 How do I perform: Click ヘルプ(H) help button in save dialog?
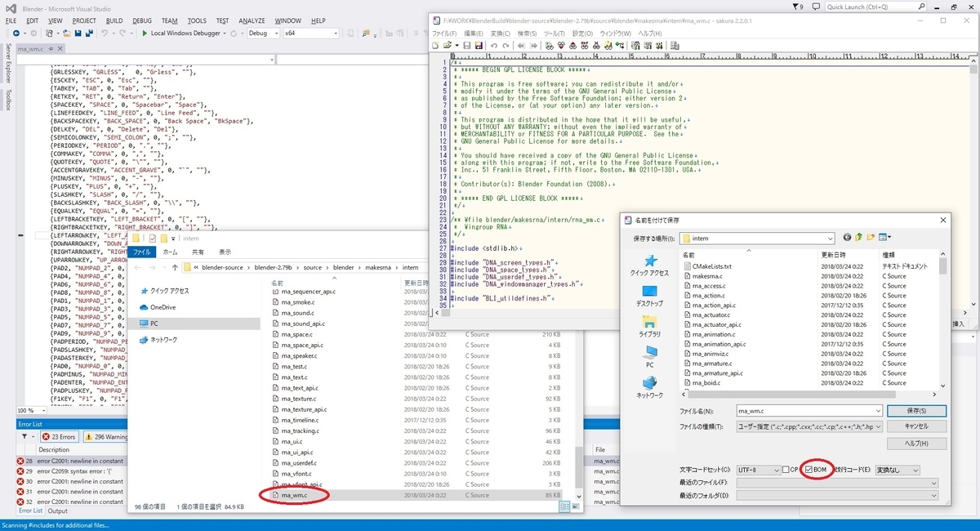917,443
